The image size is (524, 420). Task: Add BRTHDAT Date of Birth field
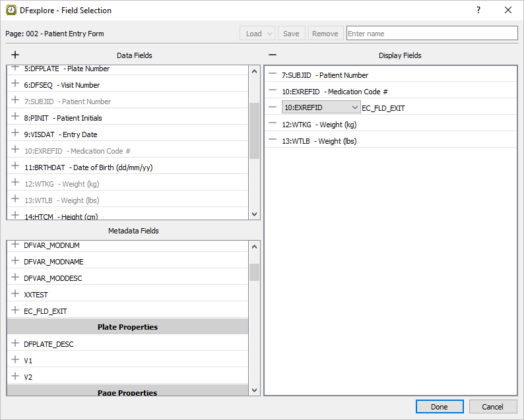click(15, 167)
